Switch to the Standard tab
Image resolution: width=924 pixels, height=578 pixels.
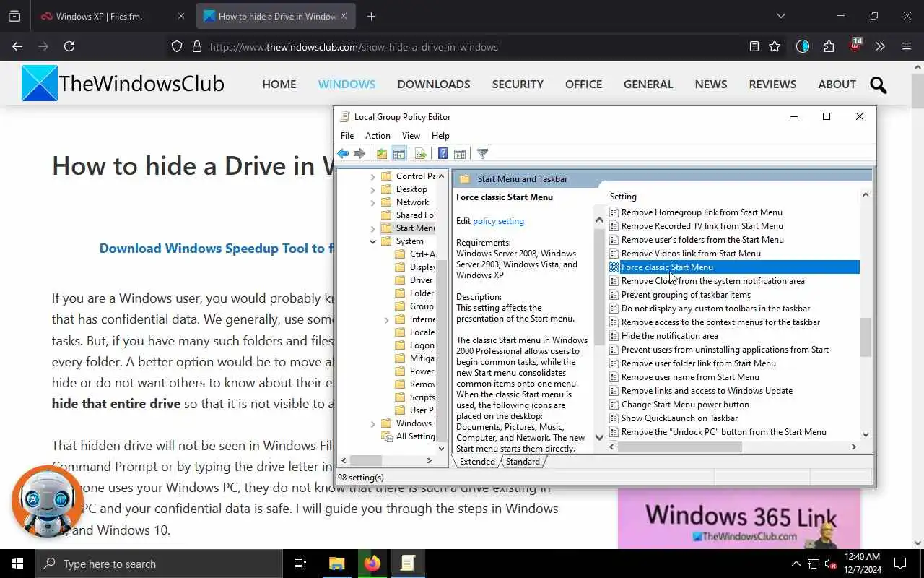(523, 462)
